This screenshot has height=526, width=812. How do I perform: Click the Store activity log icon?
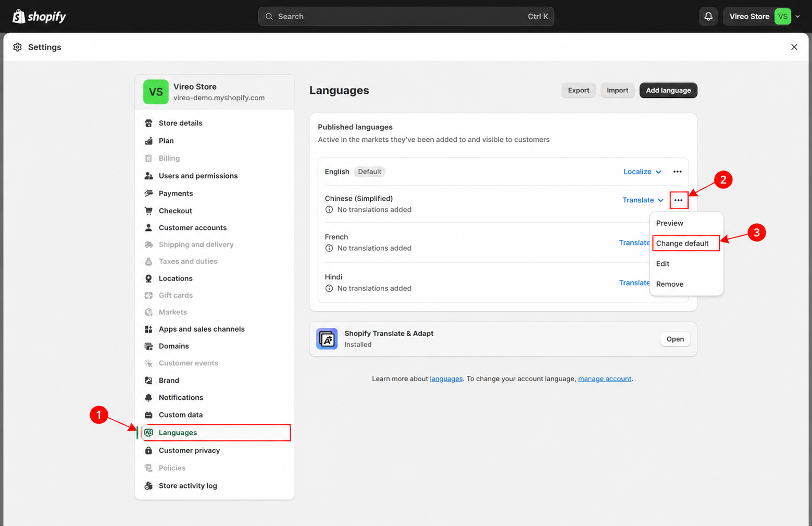tap(148, 486)
